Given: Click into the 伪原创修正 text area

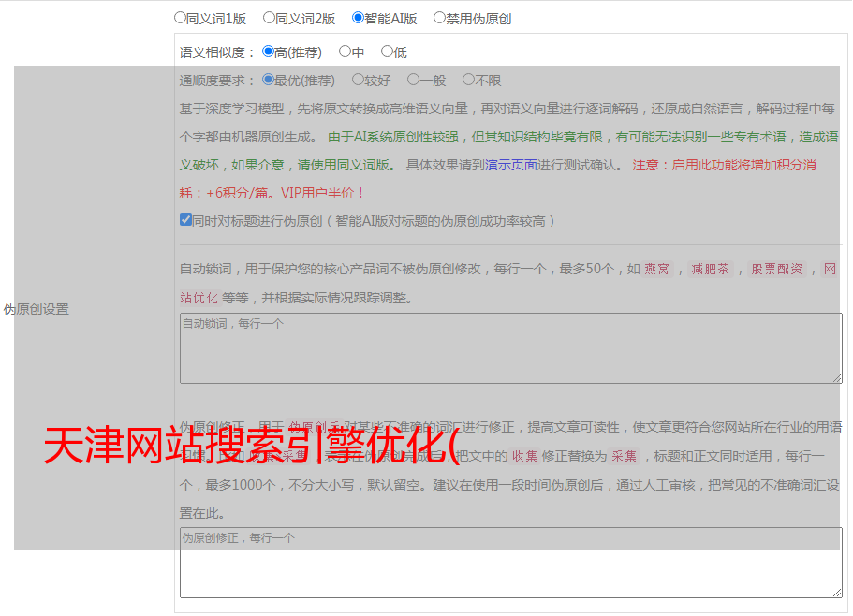Looking at the screenshot, I should coord(510,562).
